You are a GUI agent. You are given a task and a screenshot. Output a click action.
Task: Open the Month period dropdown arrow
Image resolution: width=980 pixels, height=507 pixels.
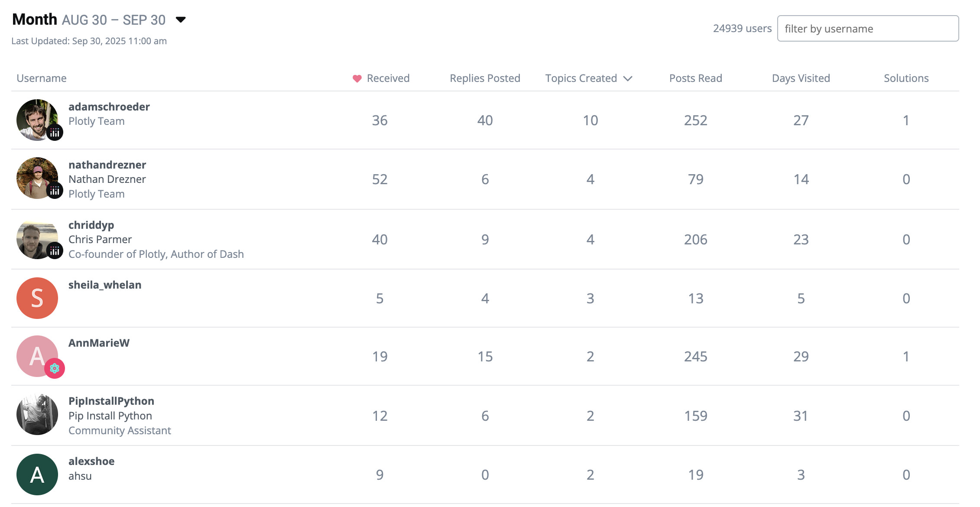[x=181, y=19]
